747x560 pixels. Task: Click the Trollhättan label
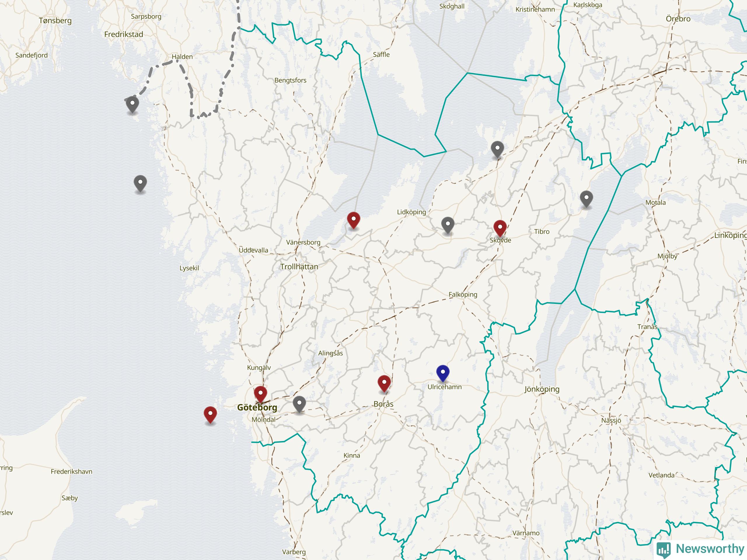(x=299, y=267)
